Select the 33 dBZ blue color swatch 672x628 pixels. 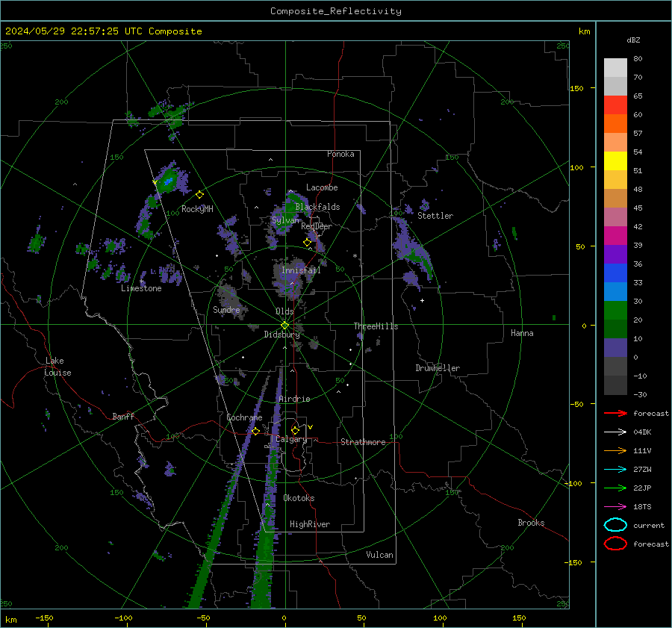click(615, 273)
